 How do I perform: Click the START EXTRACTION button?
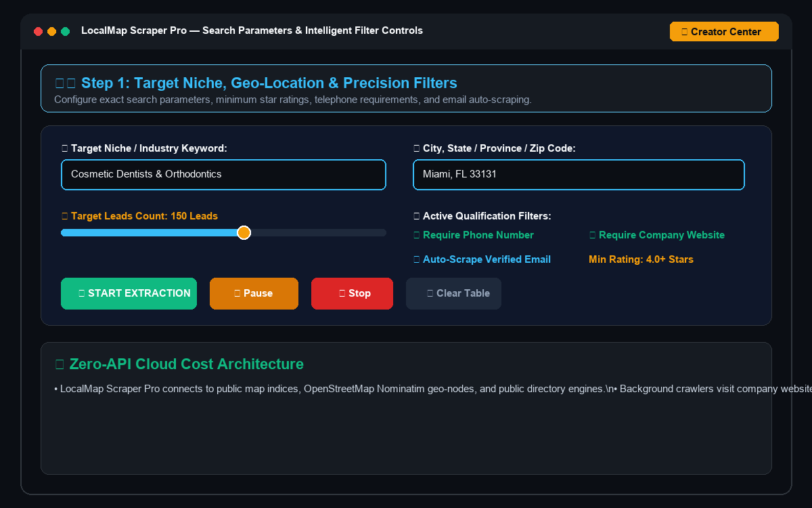(129, 293)
